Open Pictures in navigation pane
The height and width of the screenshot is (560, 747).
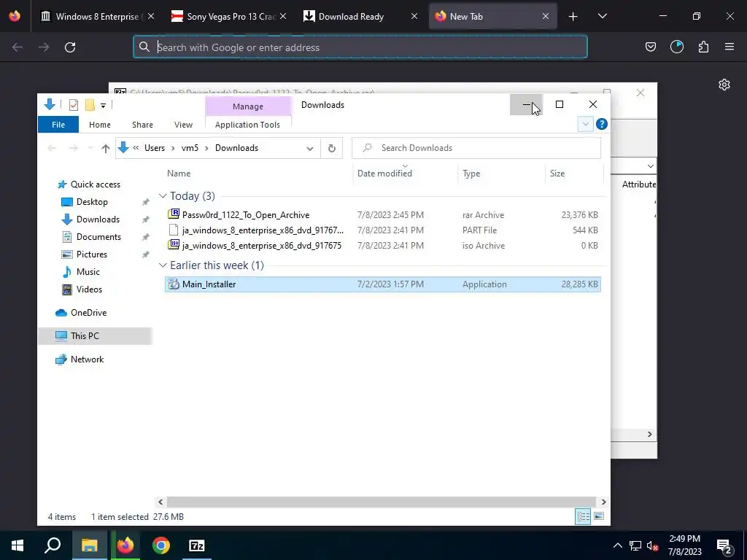tap(91, 254)
